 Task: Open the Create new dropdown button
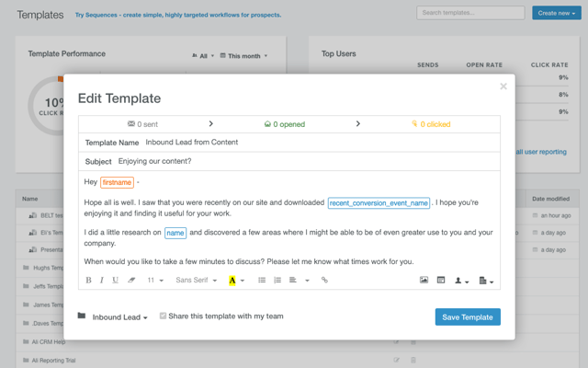(x=557, y=13)
